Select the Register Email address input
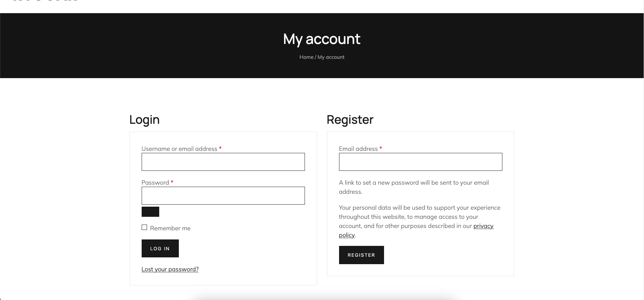This screenshot has height=300, width=644. 420,162
